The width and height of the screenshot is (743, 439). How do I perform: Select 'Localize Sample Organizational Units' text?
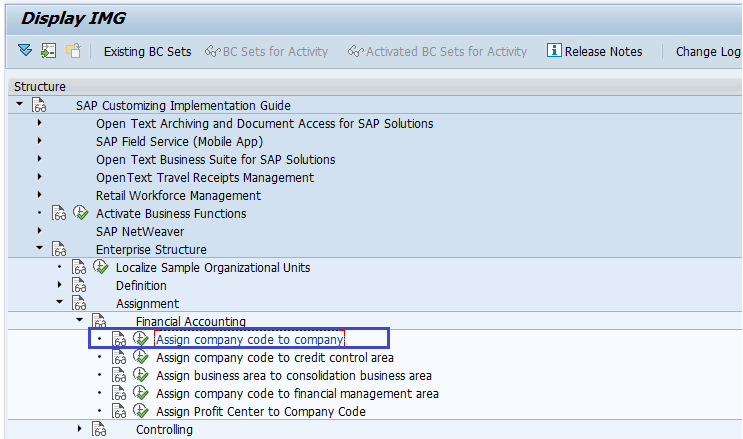coord(213,267)
